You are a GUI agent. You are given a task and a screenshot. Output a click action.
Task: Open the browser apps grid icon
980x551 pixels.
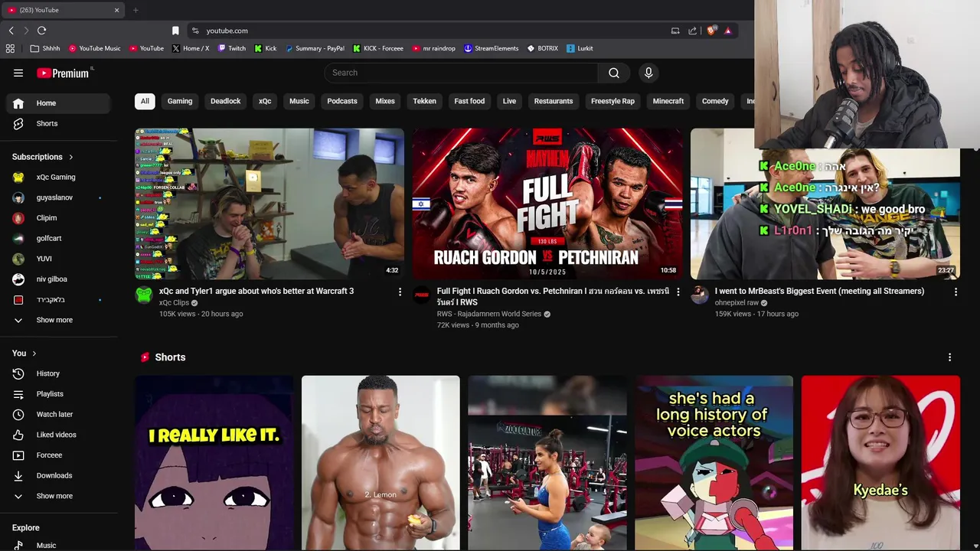click(x=10, y=48)
